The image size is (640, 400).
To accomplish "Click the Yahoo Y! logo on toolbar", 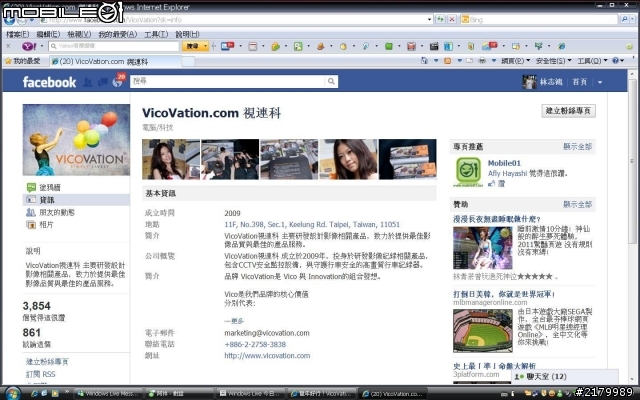I will click(29, 46).
